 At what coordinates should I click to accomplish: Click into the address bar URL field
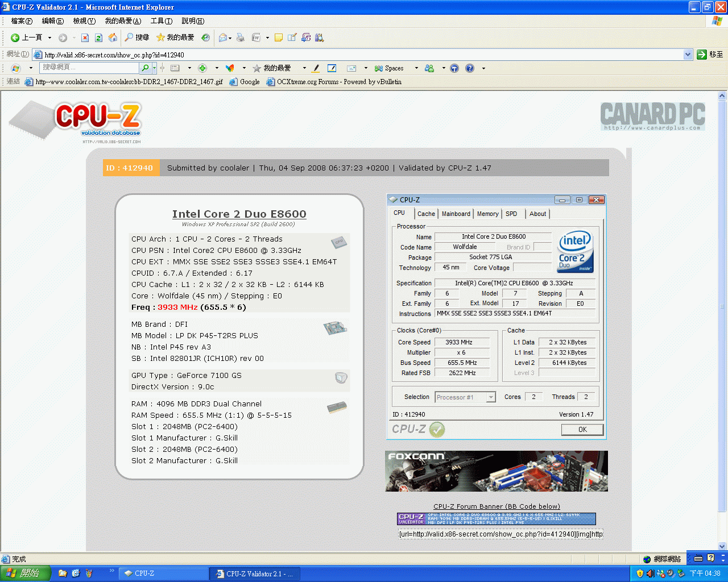pos(358,55)
